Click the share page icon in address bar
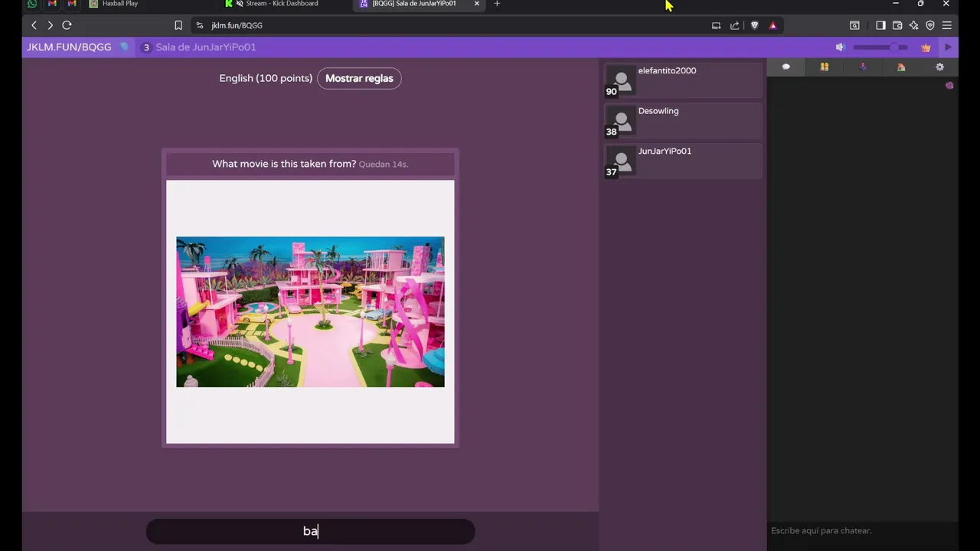Viewport: 980px width, 551px height. pyautogui.click(x=735, y=25)
